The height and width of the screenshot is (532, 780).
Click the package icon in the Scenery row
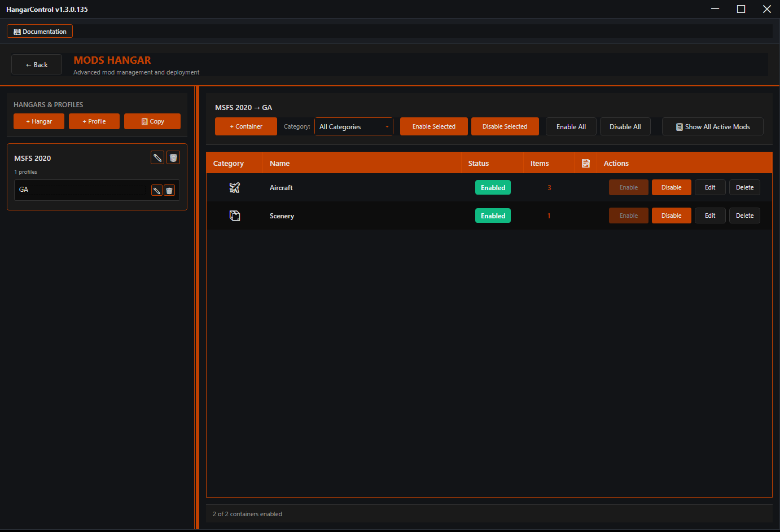234,216
